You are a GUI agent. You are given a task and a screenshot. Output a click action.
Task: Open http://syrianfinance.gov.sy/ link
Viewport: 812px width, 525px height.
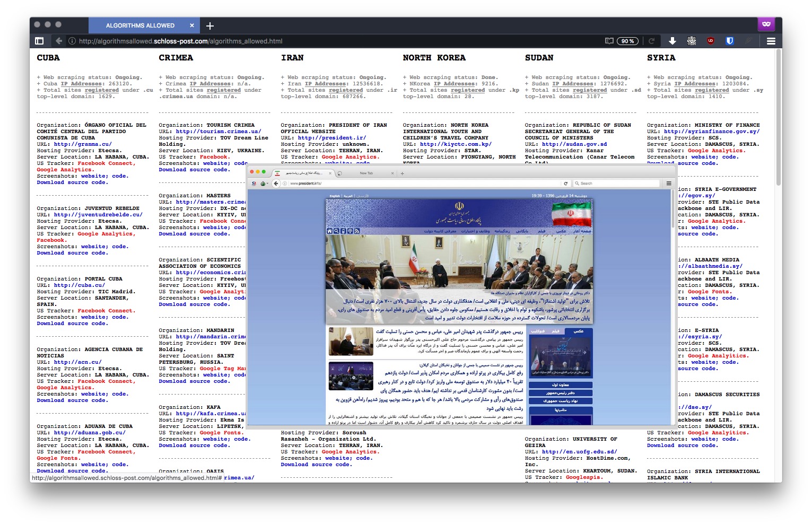(x=712, y=132)
